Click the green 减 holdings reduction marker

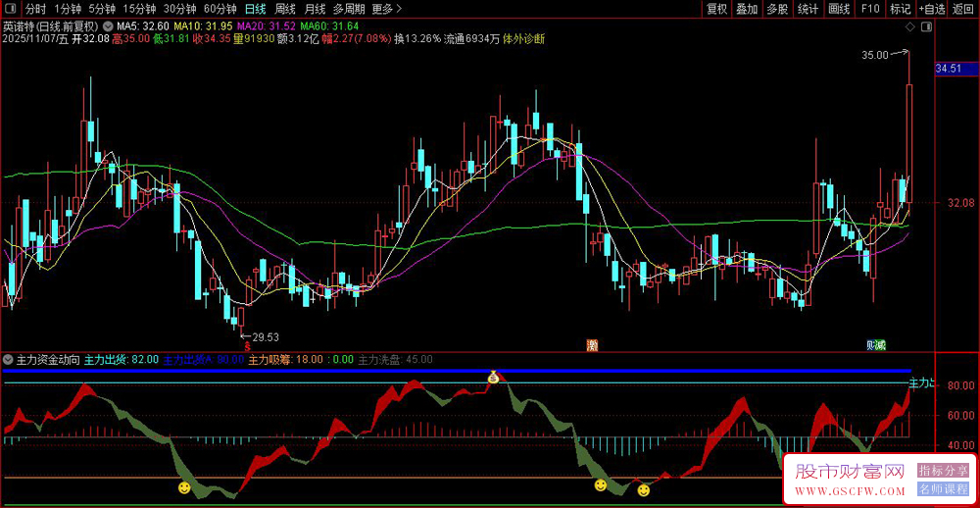pos(881,345)
